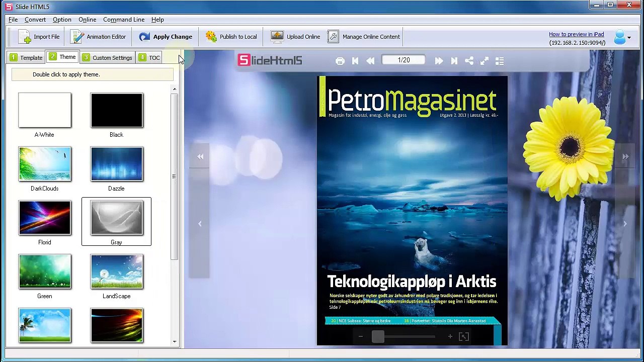Select the DarkClouds theme thumbnail
This screenshot has height=362, width=644.
click(45, 164)
